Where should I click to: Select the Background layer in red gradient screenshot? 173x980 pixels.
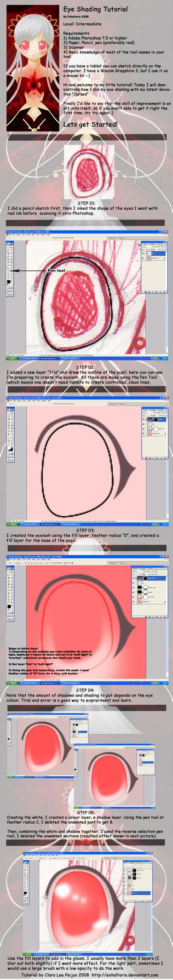(x=149, y=602)
